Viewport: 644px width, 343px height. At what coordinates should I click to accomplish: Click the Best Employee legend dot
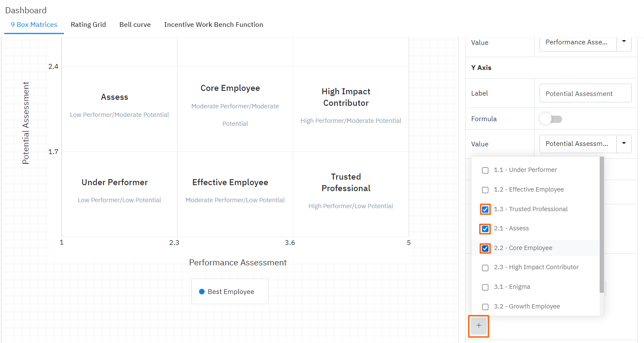coord(202,292)
